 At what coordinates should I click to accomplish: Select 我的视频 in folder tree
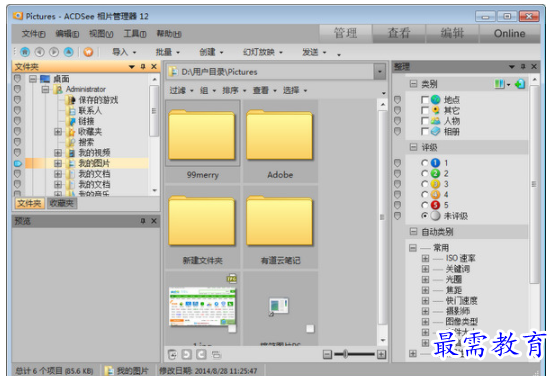(x=94, y=153)
